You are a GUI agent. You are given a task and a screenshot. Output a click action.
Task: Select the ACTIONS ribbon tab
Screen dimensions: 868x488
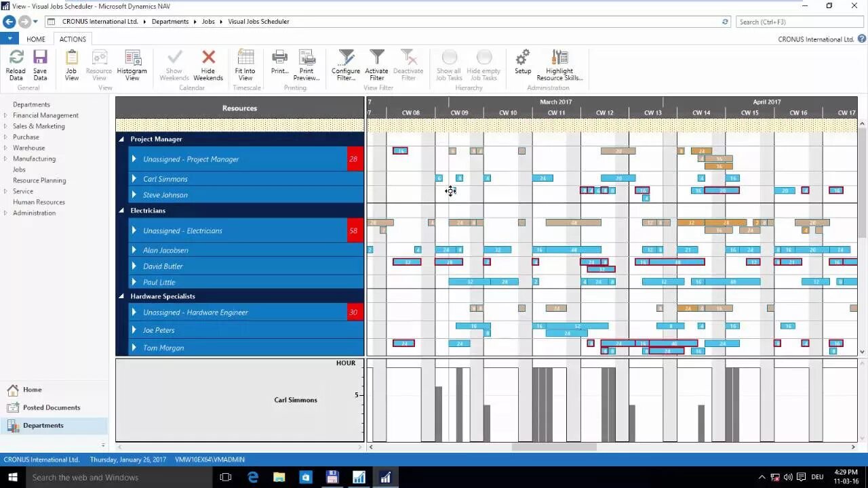click(x=73, y=39)
